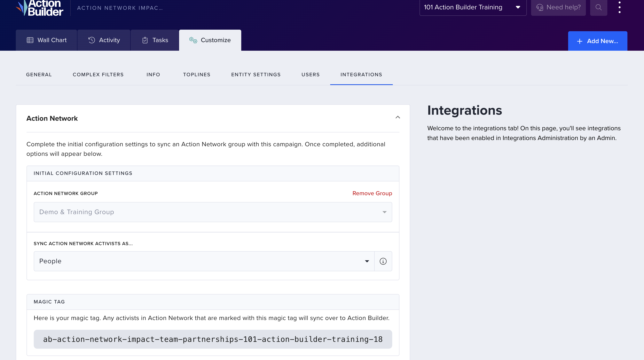The height and width of the screenshot is (360, 644).
Task: Click the Integrations page heading
Action: point(465,111)
